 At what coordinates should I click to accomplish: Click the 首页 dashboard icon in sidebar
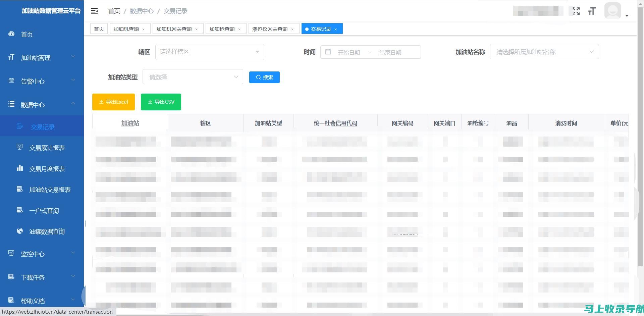(x=11, y=34)
